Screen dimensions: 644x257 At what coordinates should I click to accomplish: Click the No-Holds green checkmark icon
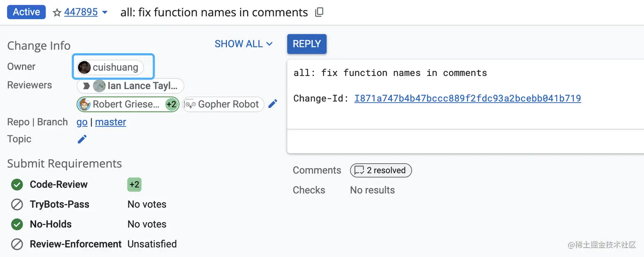17,224
